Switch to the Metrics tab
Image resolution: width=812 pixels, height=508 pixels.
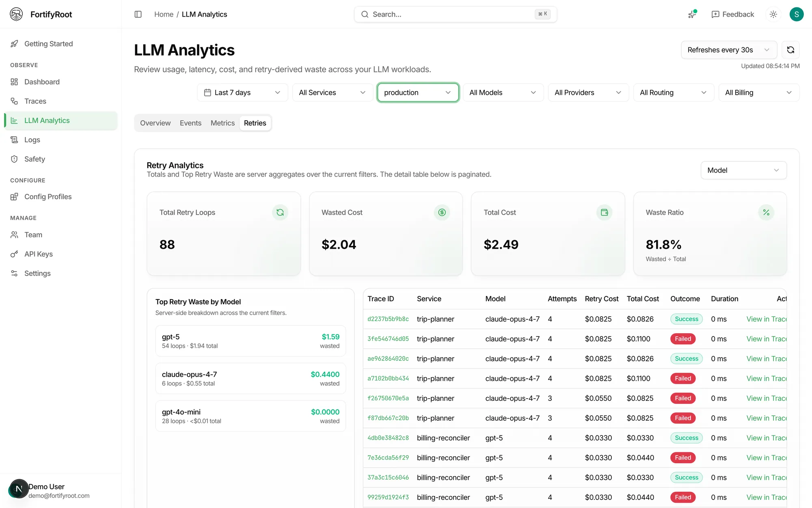click(x=222, y=123)
